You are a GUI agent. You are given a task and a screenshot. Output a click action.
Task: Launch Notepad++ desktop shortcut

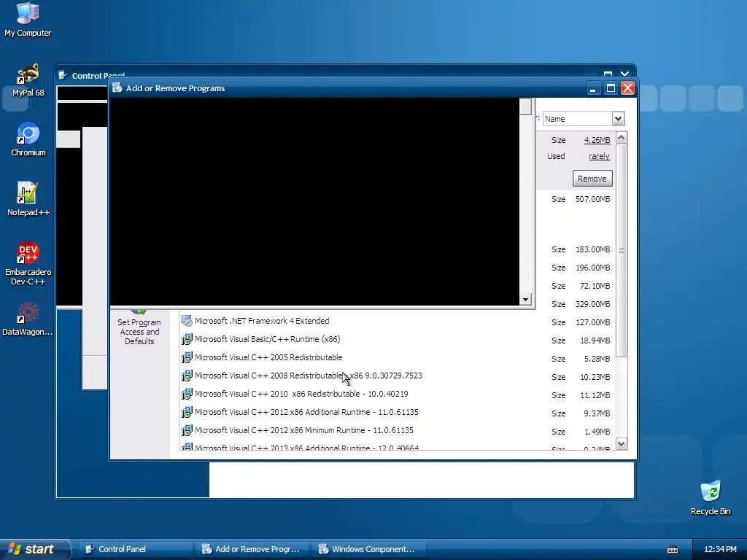[x=28, y=200]
